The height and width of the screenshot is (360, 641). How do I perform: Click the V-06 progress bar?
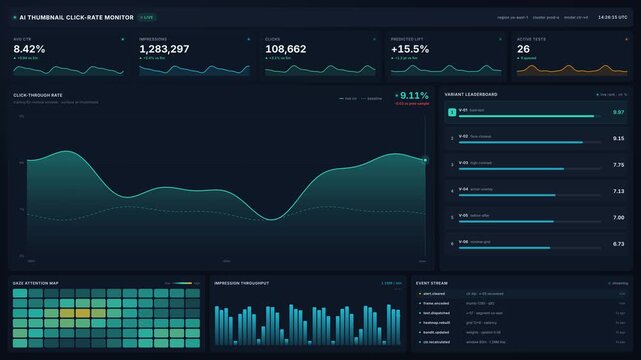[x=530, y=248]
